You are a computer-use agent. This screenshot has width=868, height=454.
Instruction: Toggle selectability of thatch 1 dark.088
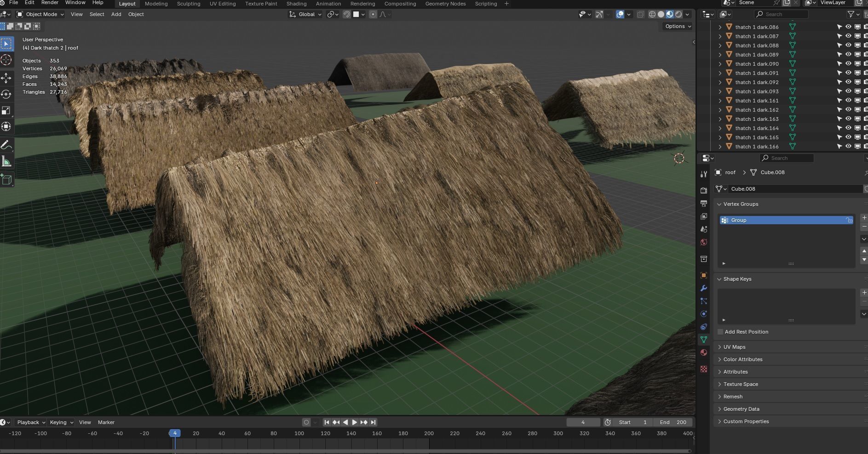(x=839, y=45)
